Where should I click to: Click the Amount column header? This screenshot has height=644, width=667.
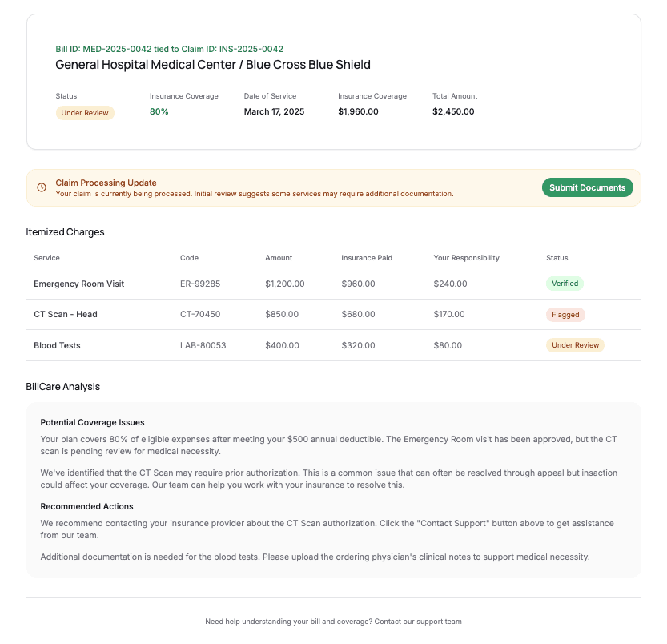click(279, 257)
